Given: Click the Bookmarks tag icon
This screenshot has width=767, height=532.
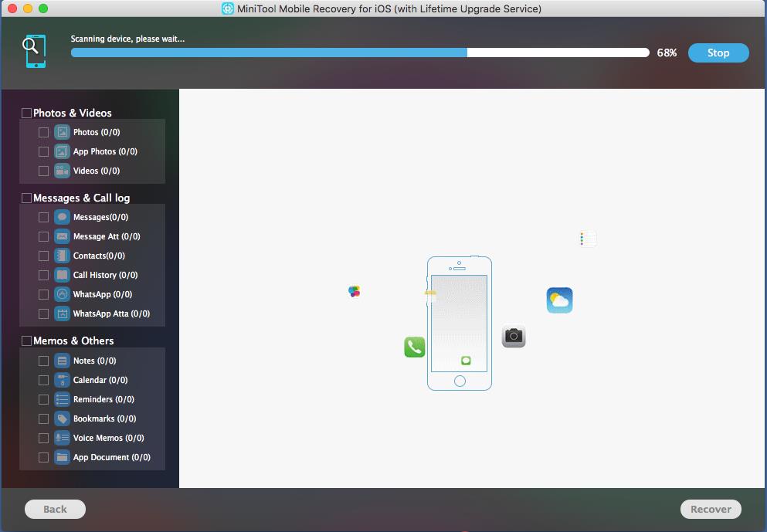Looking at the screenshot, I should pos(62,418).
